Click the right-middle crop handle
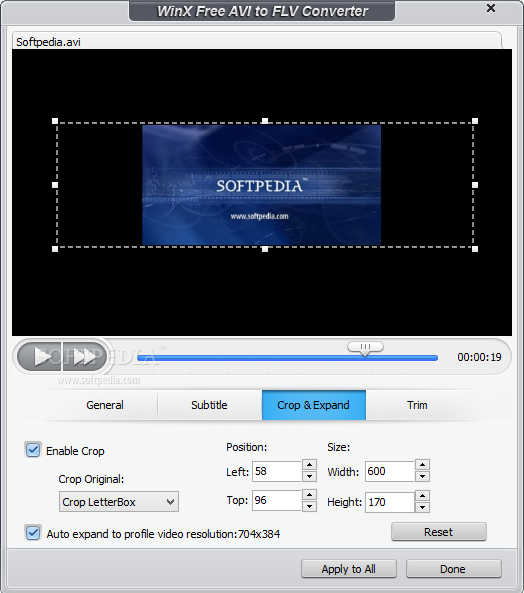This screenshot has height=593, width=524. click(475, 185)
